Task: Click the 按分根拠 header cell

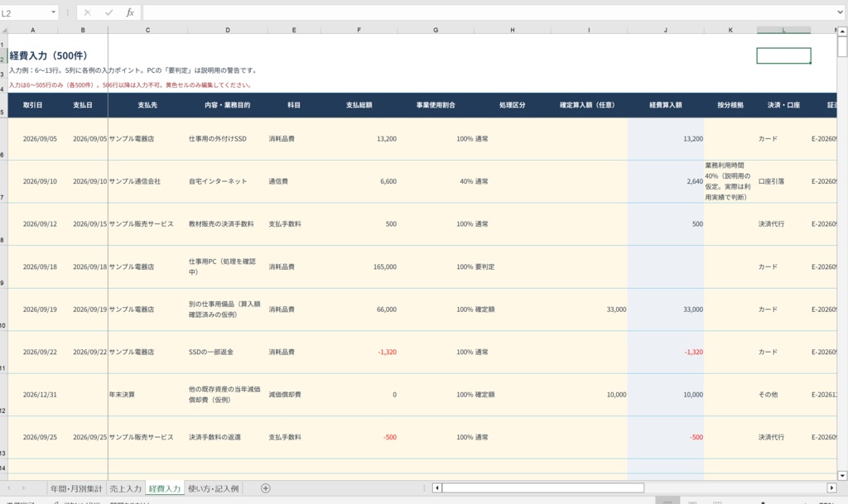Action: (x=730, y=105)
